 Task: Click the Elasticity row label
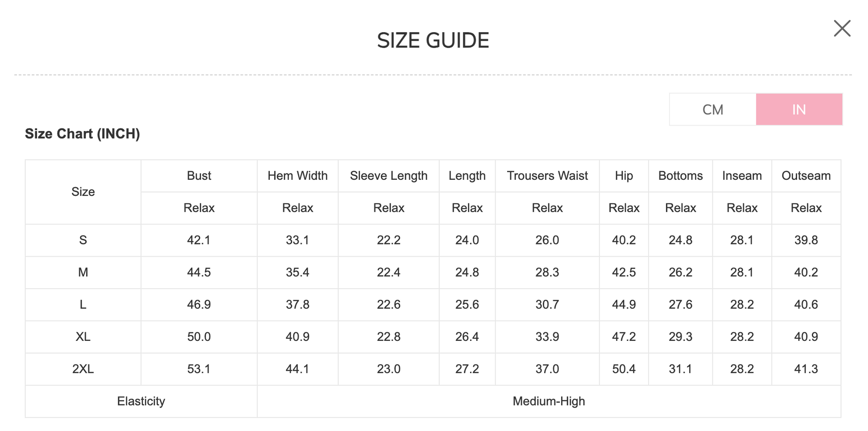[x=141, y=401]
